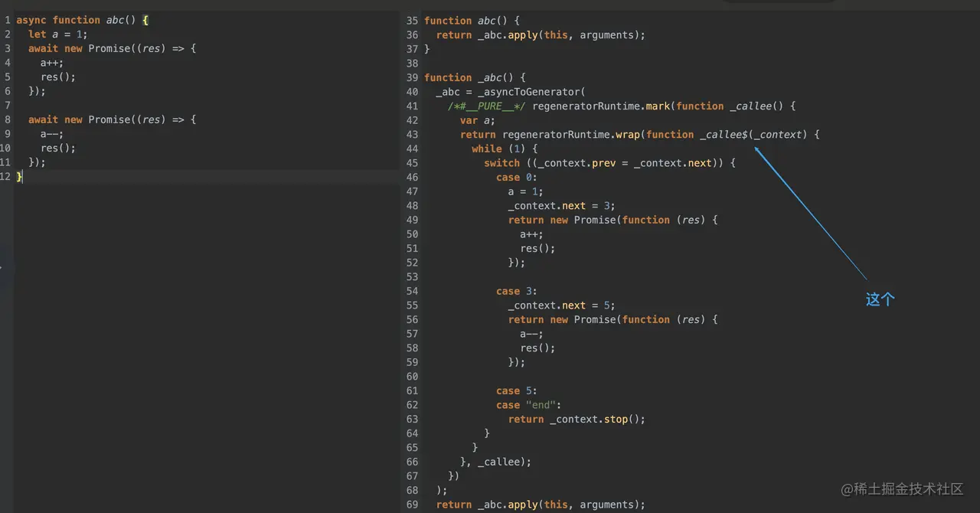Click "}, _callee);" on line 66

[x=495, y=462]
